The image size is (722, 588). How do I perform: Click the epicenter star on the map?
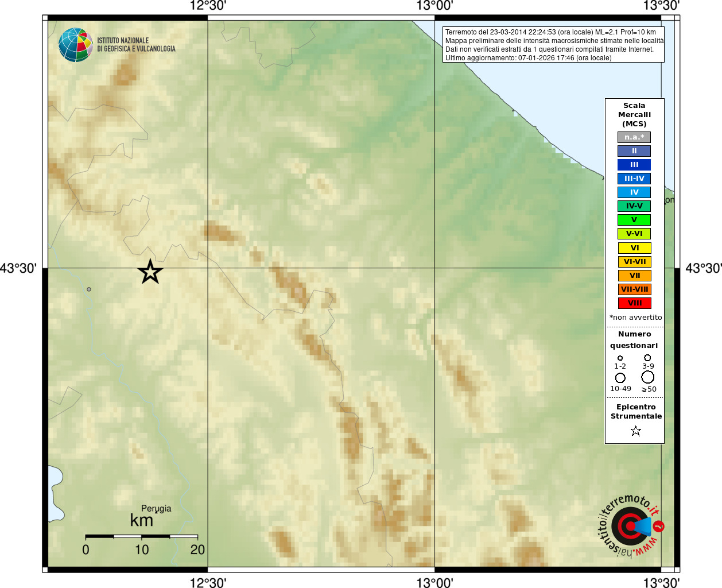point(150,272)
